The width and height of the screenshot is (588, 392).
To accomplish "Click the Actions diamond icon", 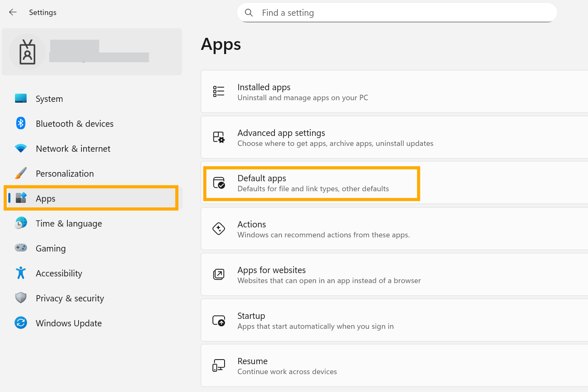I will (x=219, y=229).
